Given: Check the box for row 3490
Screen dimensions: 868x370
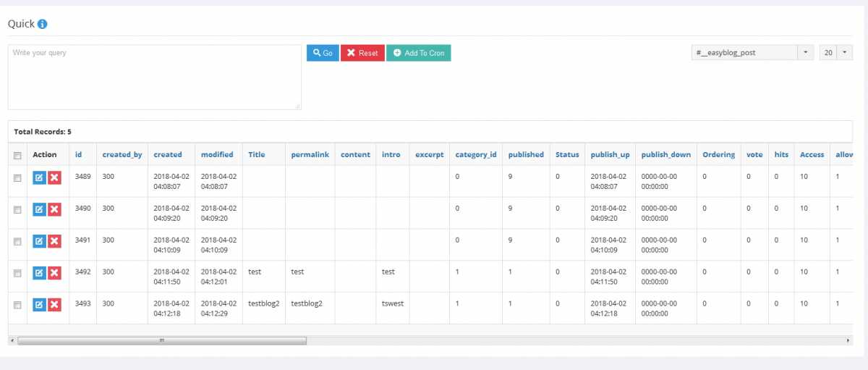Looking at the screenshot, I should tap(17, 209).
